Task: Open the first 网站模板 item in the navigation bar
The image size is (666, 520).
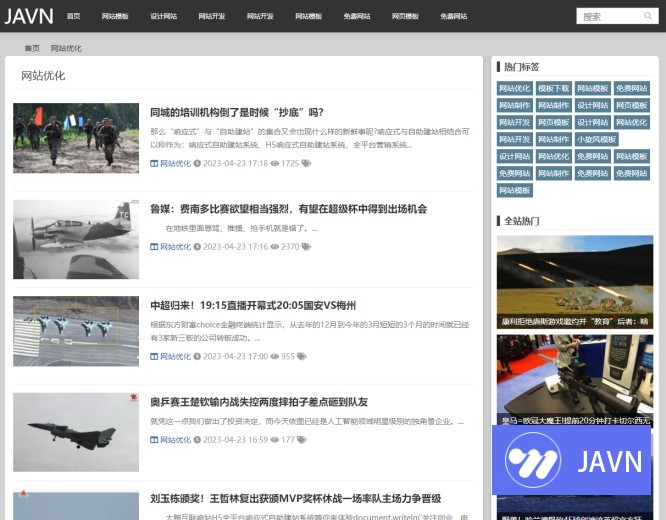Action: 115,16
